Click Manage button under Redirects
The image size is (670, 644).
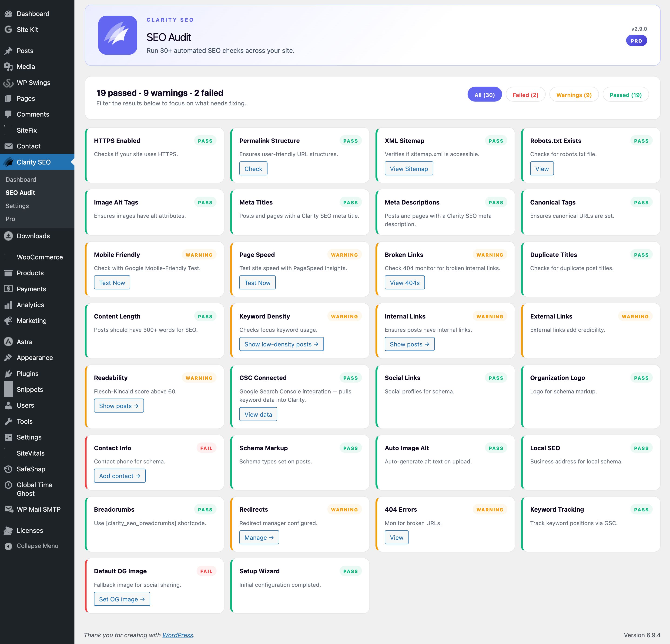(259, 537)
